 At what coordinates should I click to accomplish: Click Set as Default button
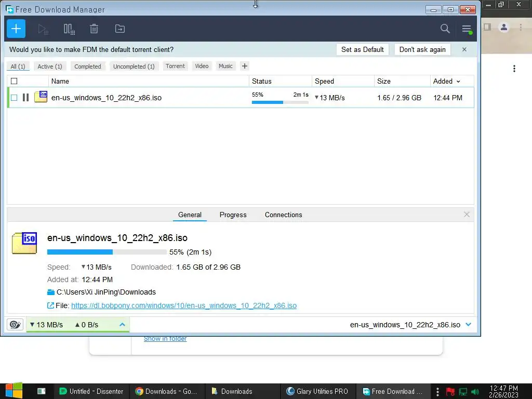coord(362,49)
